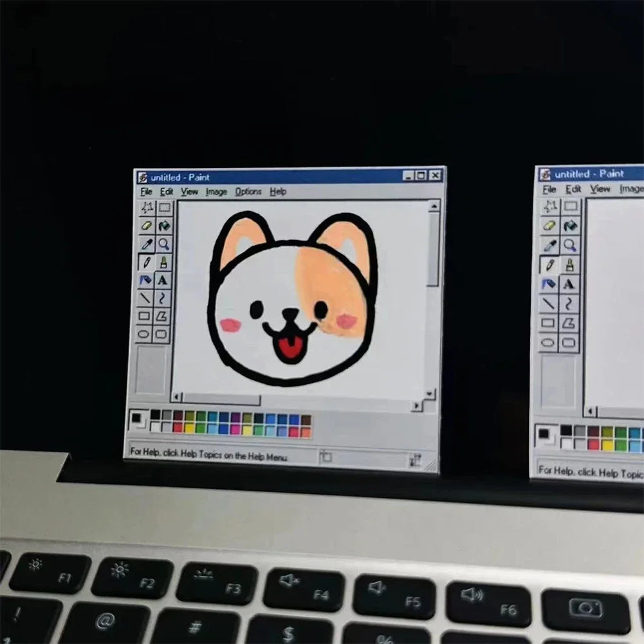Select the Polygon tool in right Paint window
644x644 pixels.
click(569, 323)
